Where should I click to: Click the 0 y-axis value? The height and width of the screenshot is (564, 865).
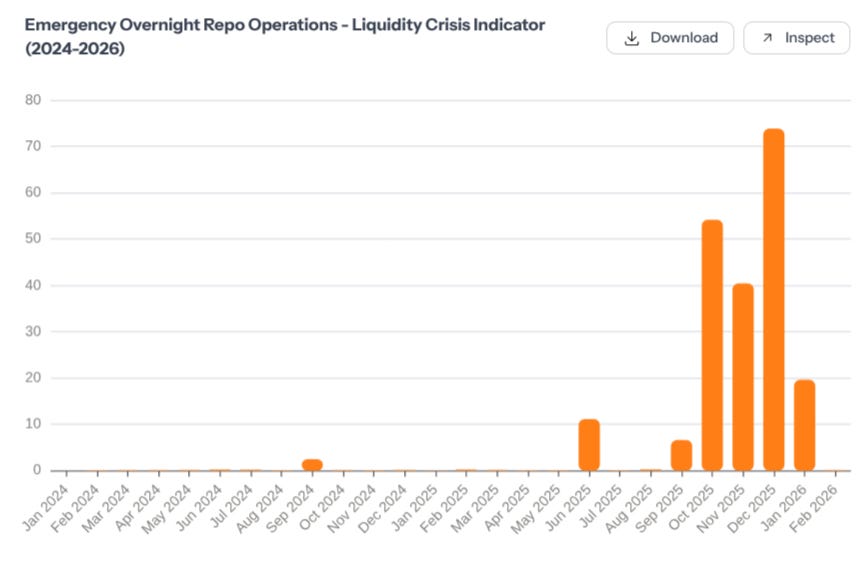click(x=37, y=470)
